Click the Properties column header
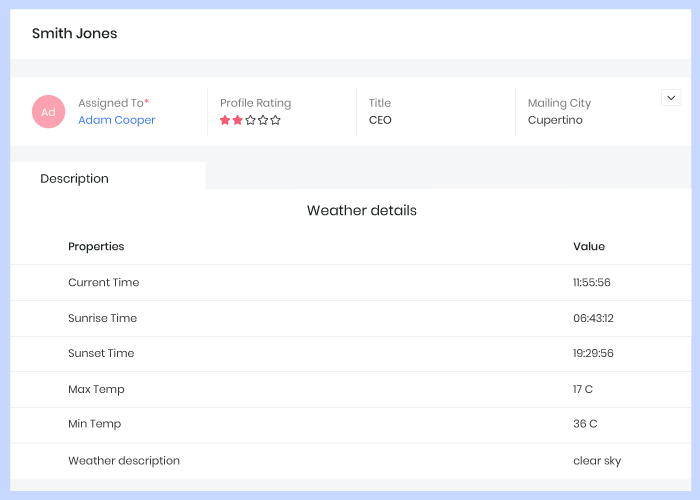Image resolution: width=700 pixels, height=500 pixels. (x=96, y=246)
